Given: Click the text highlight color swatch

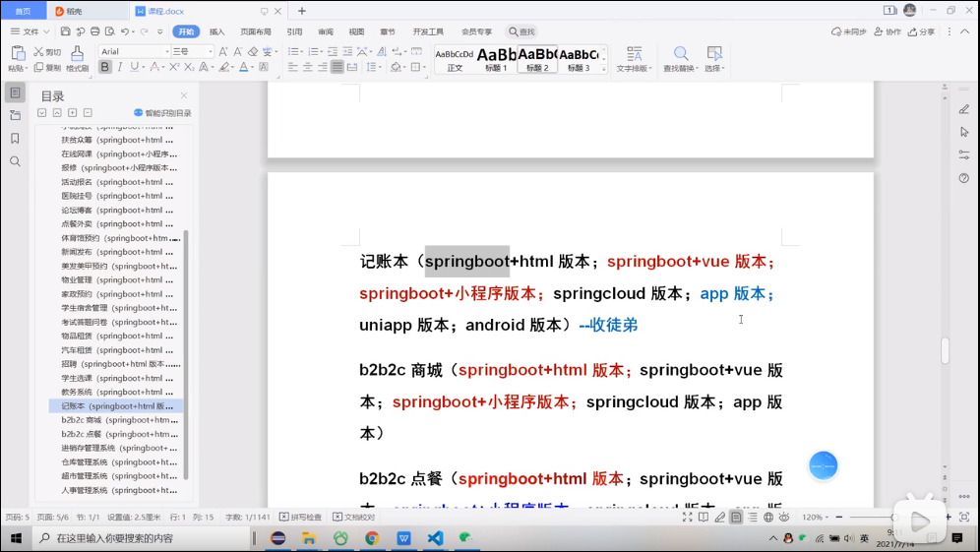Looking at the screenshot, I should (x=223, y=67).
